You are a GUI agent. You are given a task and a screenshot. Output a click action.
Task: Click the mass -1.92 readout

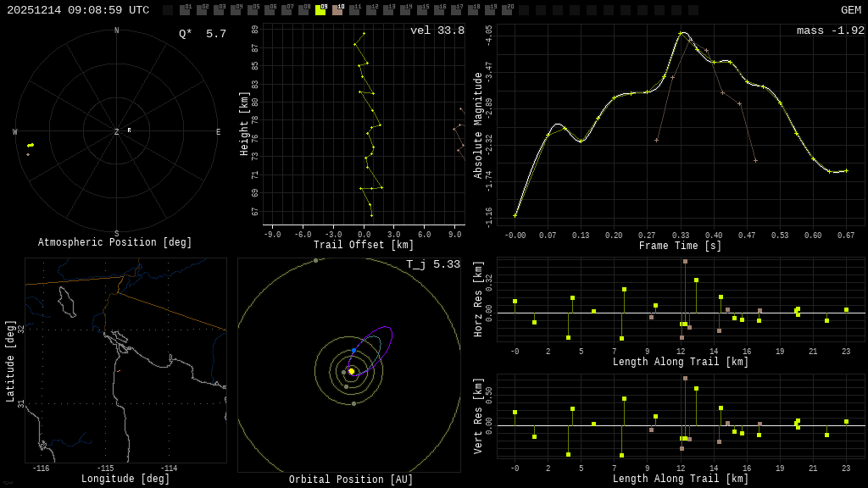(831, 30)
